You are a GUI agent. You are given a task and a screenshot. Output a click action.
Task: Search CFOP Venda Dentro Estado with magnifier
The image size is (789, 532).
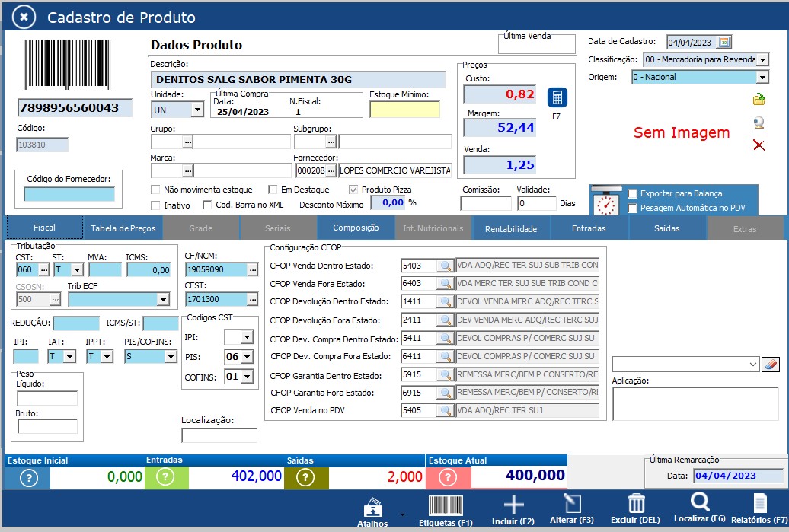click(445, 266)
